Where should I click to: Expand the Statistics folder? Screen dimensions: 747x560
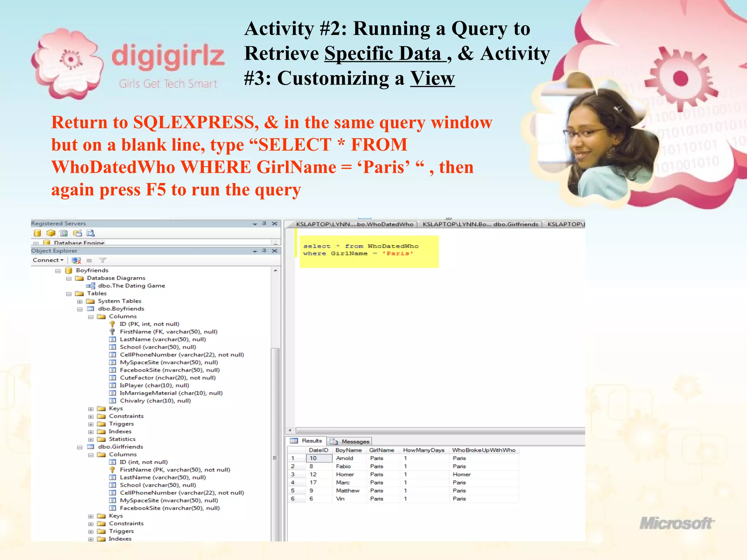click(91, 440)
